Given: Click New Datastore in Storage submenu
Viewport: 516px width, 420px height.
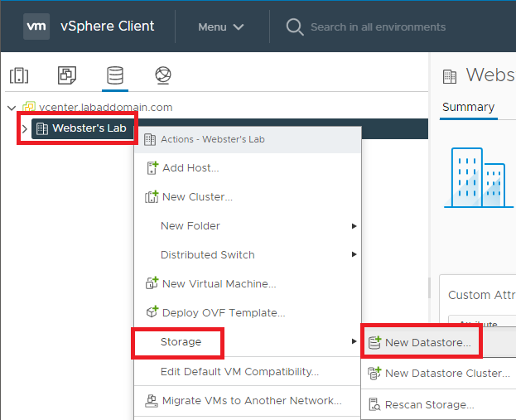Looking at the screenshot, I should 427,342.
